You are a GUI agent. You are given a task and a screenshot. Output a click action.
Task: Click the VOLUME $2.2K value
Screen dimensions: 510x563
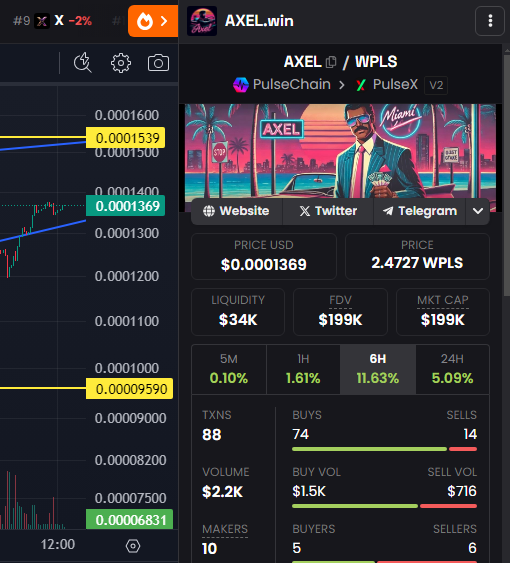[222, 492]
